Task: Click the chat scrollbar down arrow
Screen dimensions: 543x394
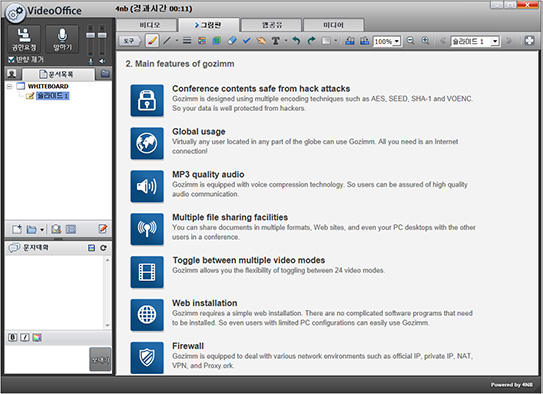Action: 107,325
